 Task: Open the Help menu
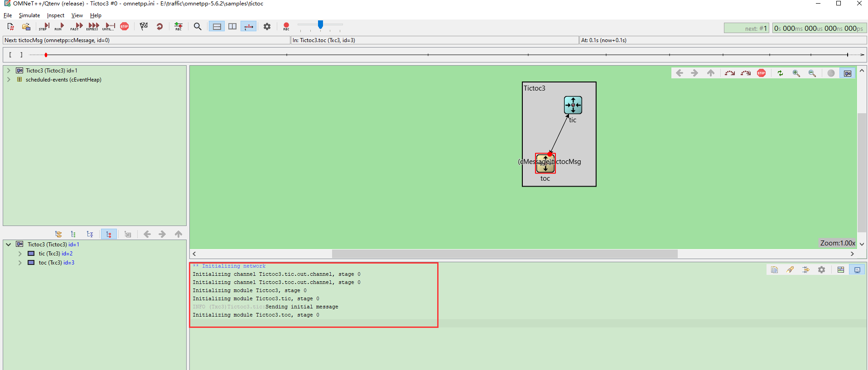[x=96, y=15]
